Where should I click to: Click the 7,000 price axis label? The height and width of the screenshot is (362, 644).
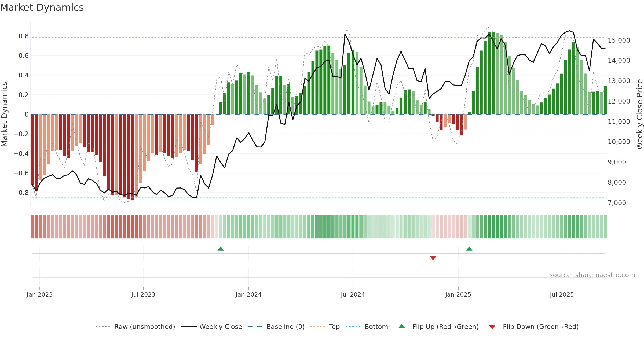coord(617,203)
